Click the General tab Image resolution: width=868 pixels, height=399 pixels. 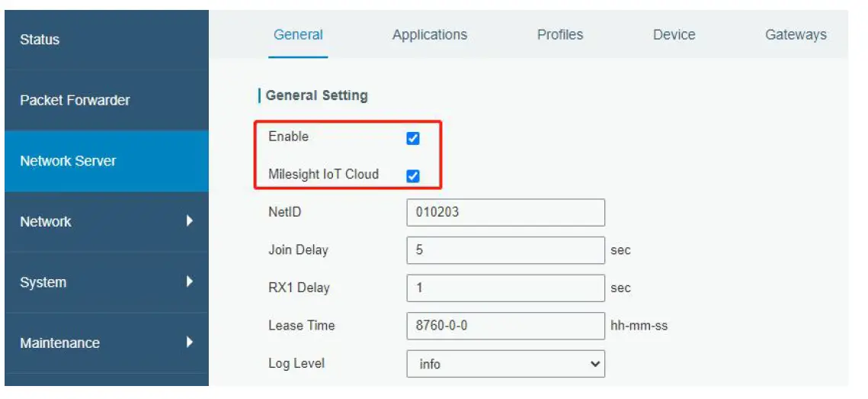298,35
